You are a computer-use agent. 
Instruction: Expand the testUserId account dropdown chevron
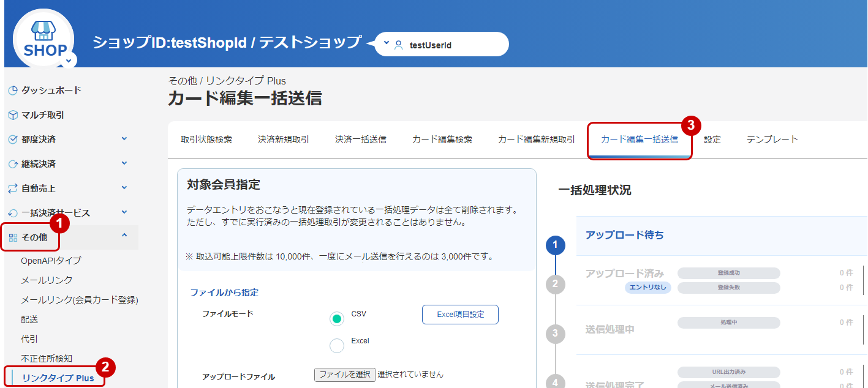[x=386, y=43]
